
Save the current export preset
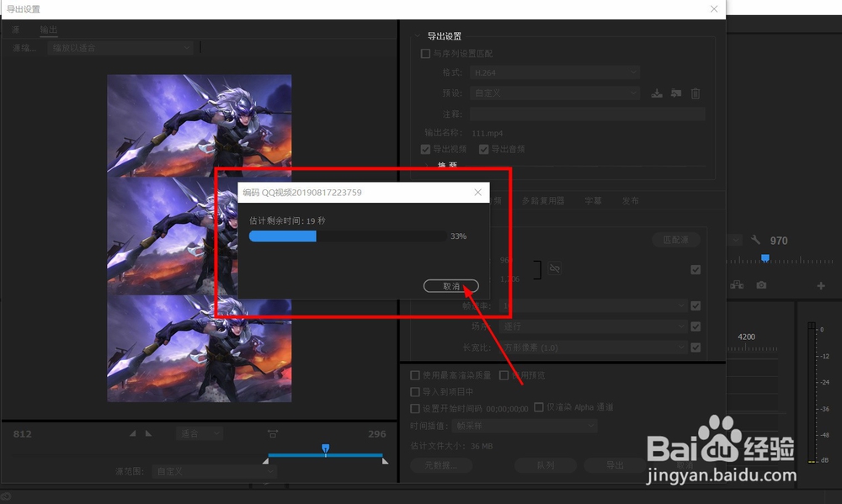[657, 93]
